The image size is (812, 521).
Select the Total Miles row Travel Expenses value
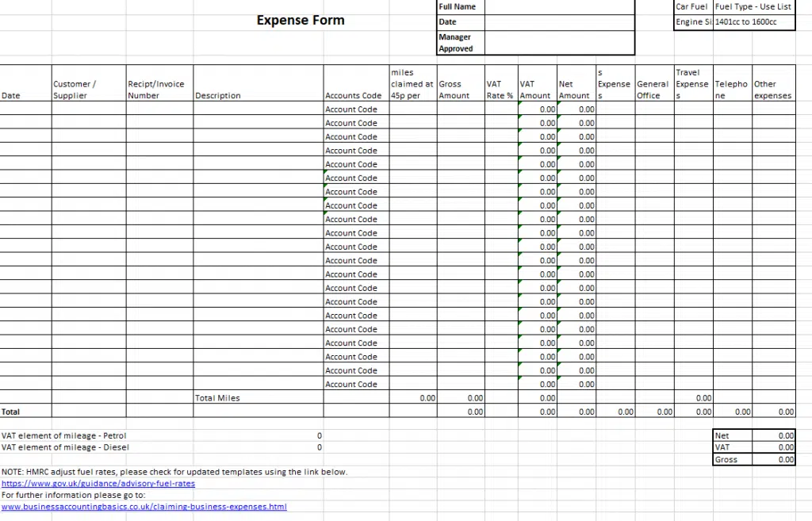click(x=693, y=398)
